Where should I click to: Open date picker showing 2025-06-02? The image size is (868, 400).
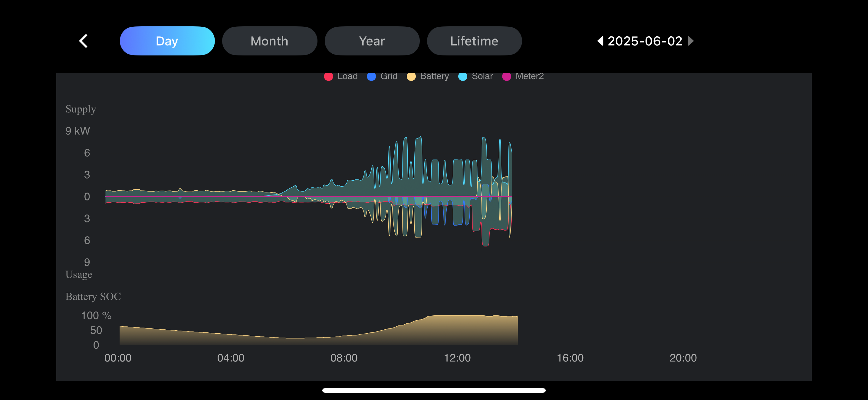645,41
